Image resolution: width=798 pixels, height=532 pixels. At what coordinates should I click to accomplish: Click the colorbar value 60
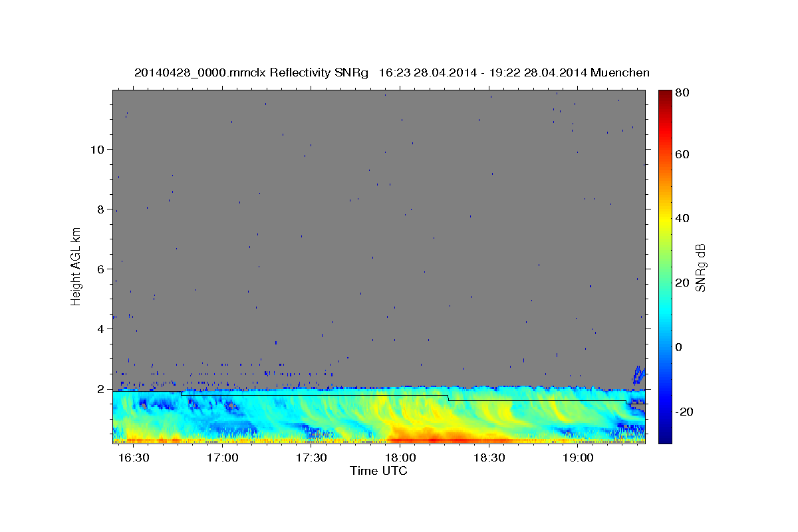[x=683, y=154]
